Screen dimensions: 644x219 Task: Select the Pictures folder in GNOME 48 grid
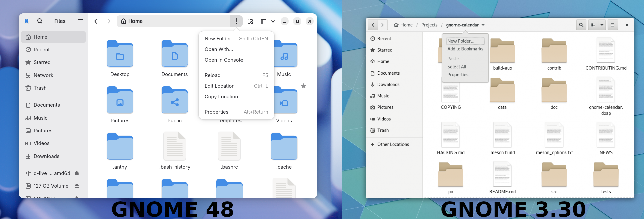(120, 100)
